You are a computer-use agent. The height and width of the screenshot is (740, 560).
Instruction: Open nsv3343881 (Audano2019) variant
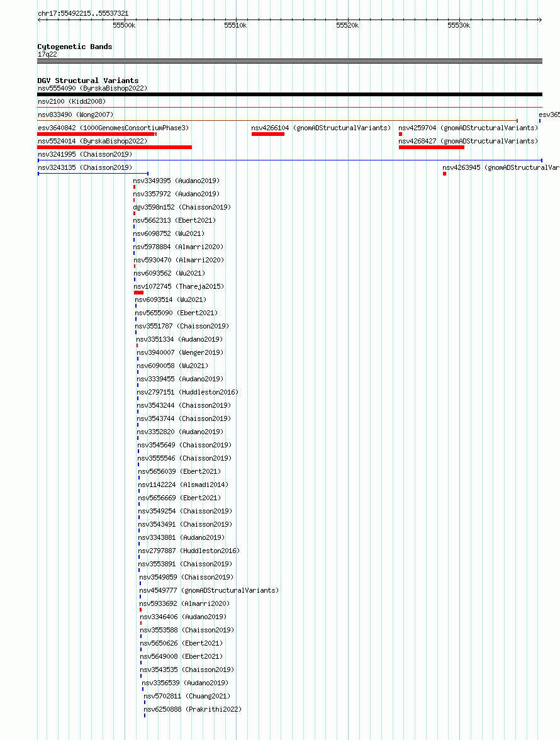click(x=181, y=537)
